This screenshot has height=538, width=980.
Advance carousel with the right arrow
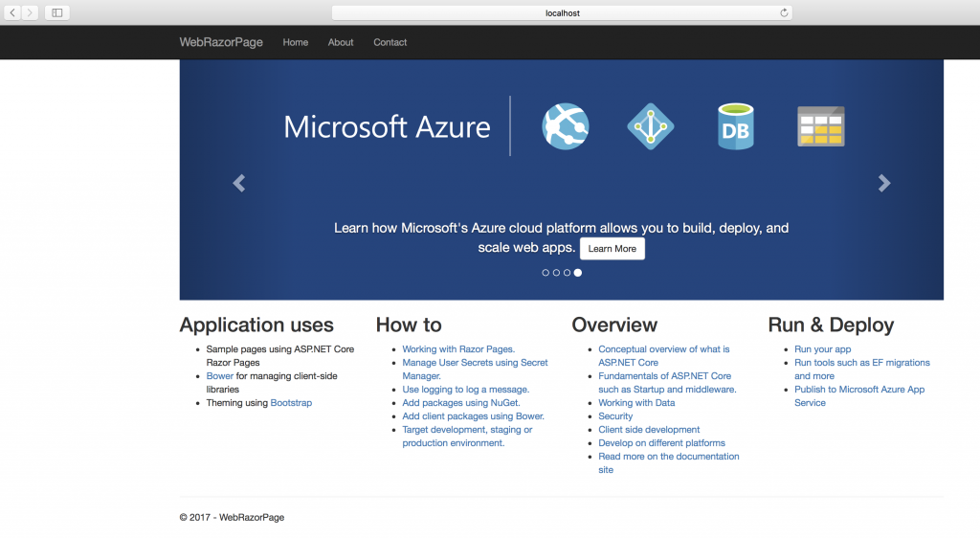coord(883,183)
